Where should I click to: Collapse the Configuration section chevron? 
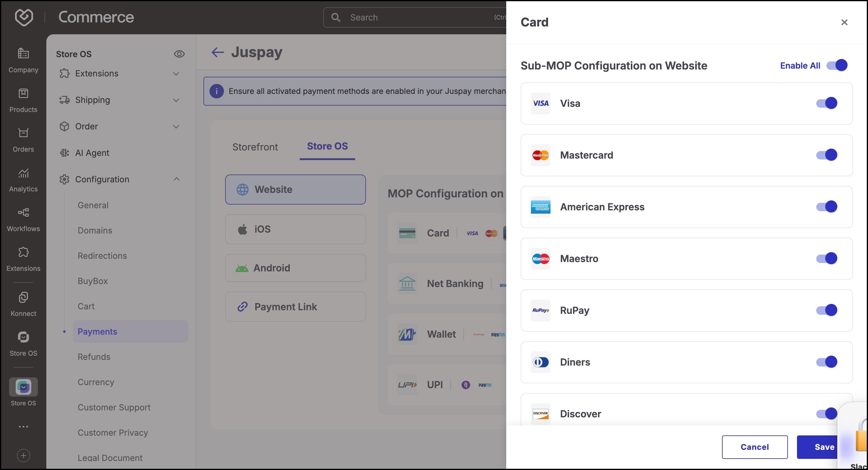tap(176, 179)
